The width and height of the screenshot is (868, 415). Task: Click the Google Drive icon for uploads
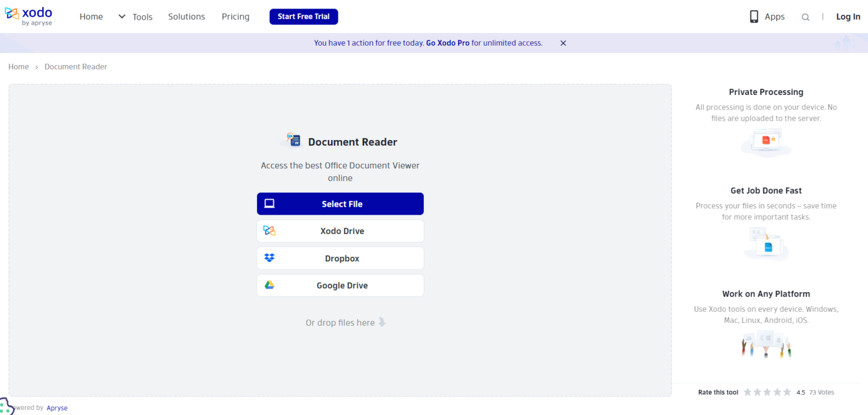point(270,285)
